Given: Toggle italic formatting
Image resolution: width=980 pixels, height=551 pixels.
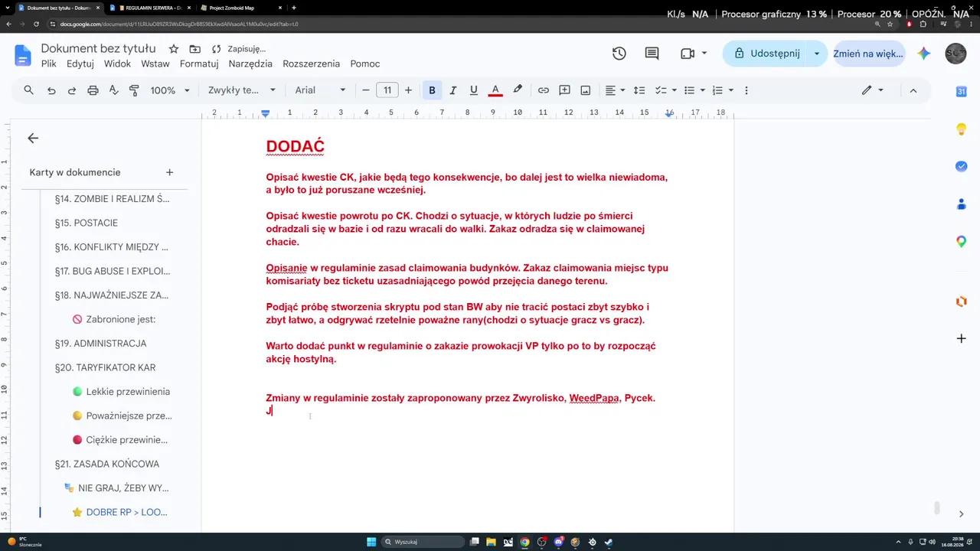Looking at the screenshot, I should coord(453,90).
